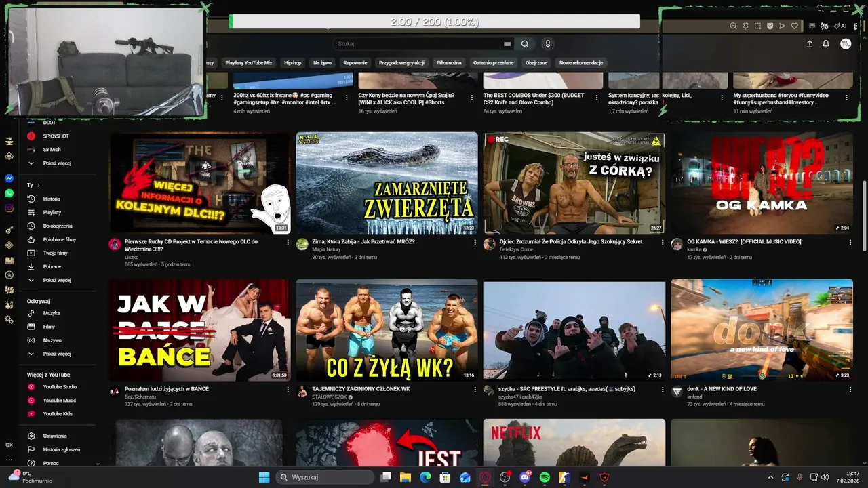Select the Obejrzane filter chip
The height and width of the screenshot is (488, 868).
click(x=536, y=63)
